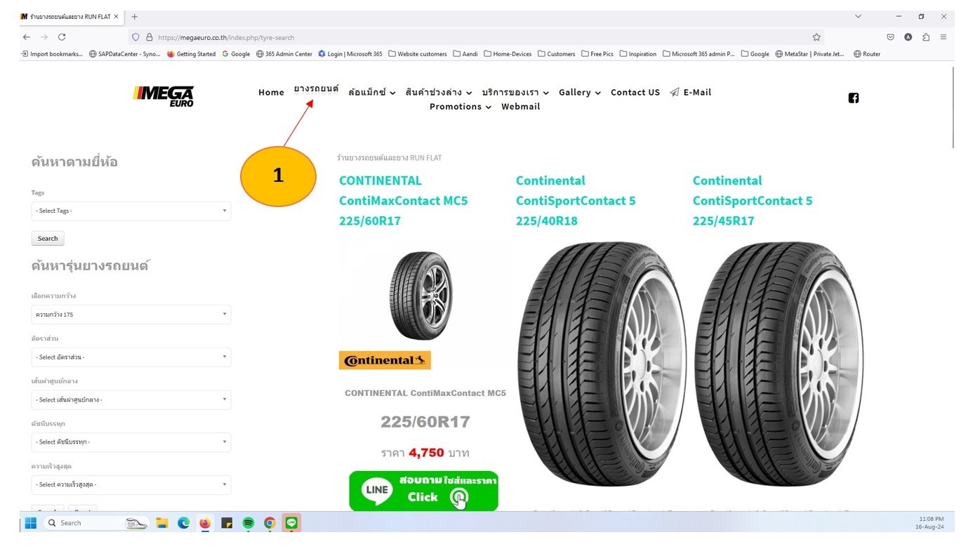Open the Select ความเร็วสูงสุด speed dropdown
Image resolution: width=980 pixels, height=556 pixels.
tap(131, 484)
